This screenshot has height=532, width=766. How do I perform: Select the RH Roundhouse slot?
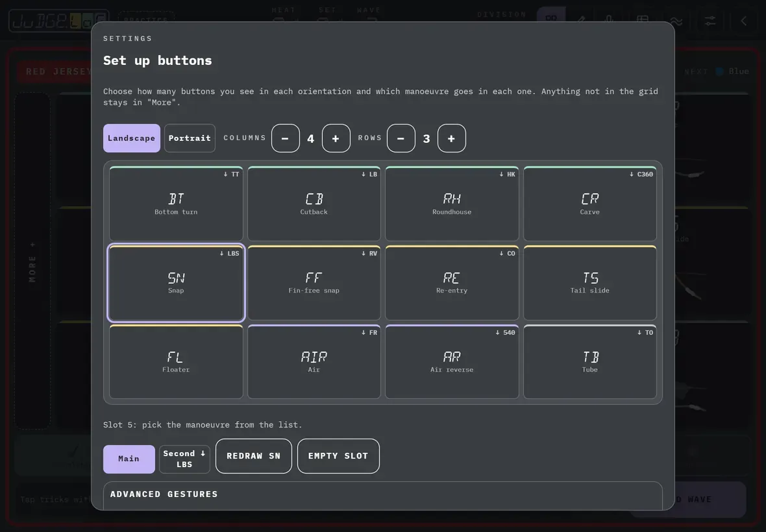452,204
